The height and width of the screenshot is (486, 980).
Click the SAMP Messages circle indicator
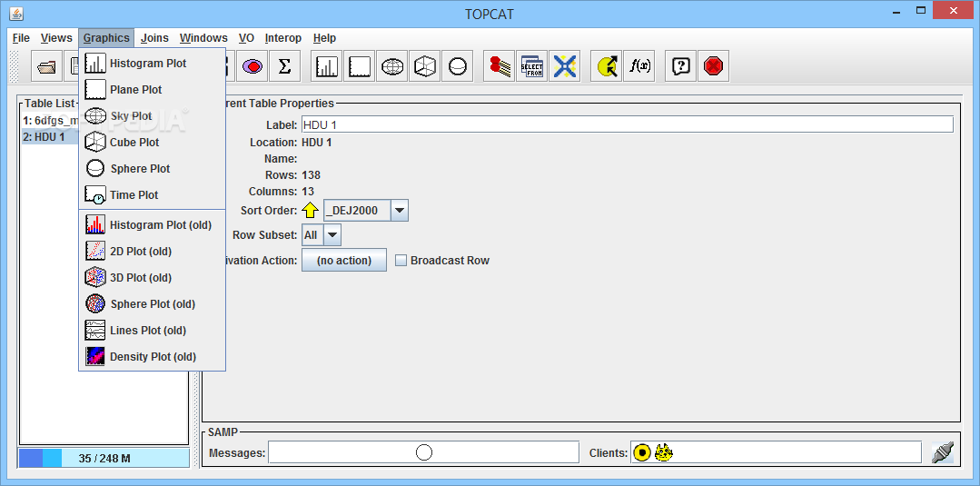(x=424, y=452)
